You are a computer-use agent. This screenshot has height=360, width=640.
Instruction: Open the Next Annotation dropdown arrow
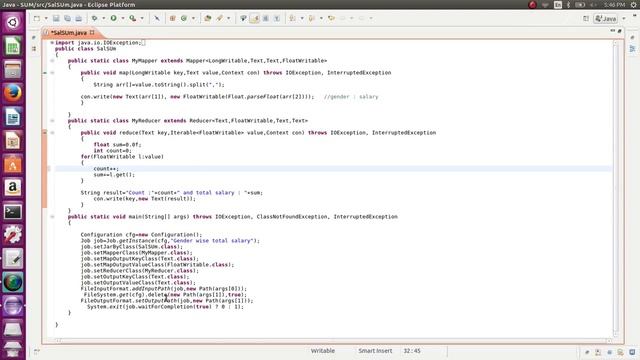pyautogui.click(x=302, y=18)
